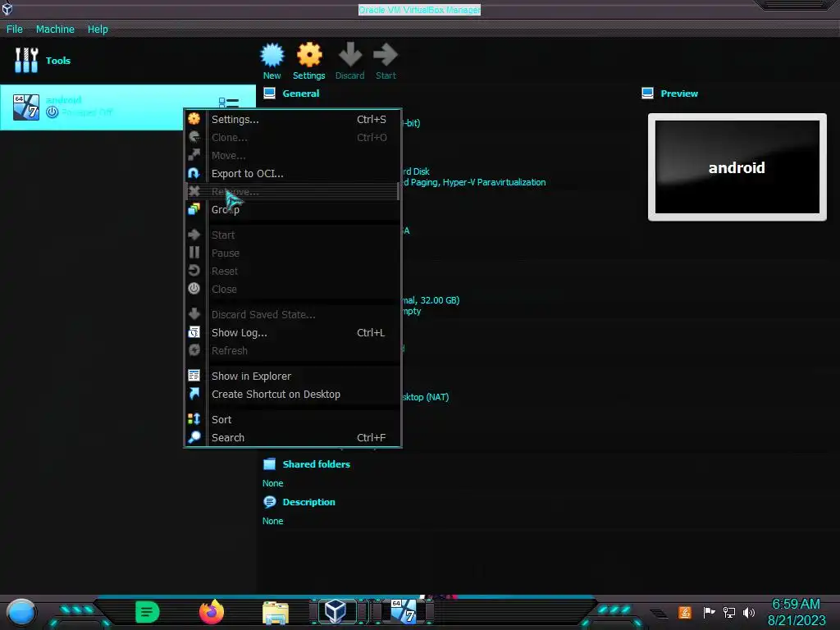Click the General section header
This screenshot has width=840, height=630.
pyautogui.click(x=300, y=94)
